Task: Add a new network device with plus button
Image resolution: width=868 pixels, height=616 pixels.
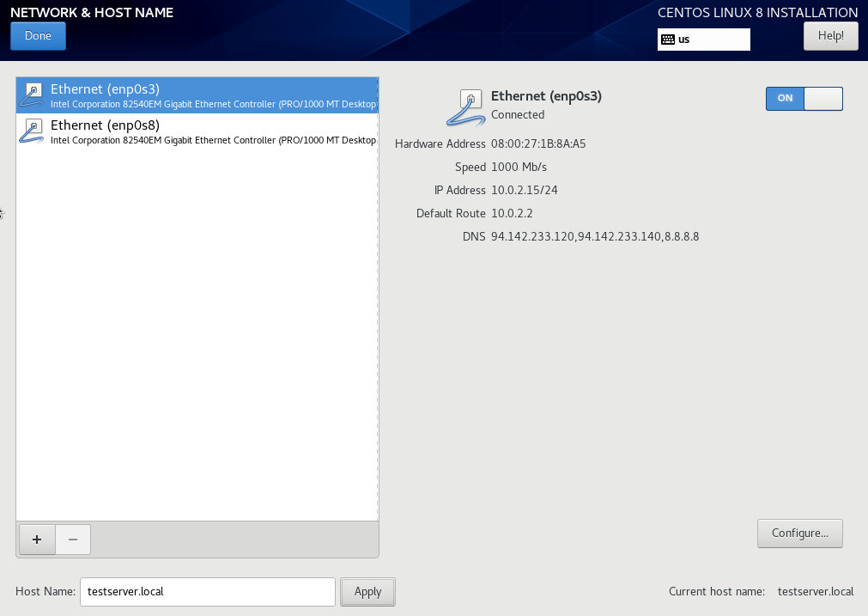Action: [x=37, y=540]
